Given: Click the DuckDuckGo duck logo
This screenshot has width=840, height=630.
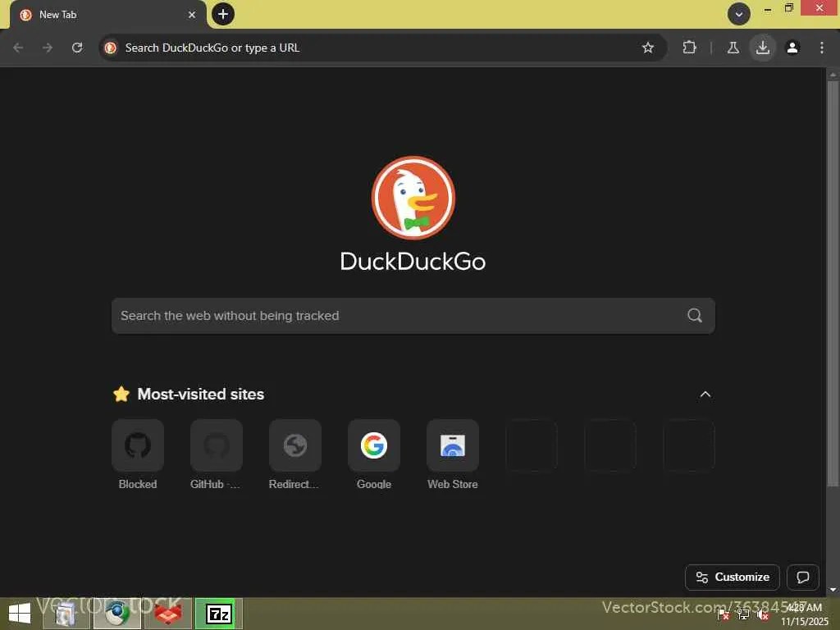Looking at the screenshot, I should 413,198.
